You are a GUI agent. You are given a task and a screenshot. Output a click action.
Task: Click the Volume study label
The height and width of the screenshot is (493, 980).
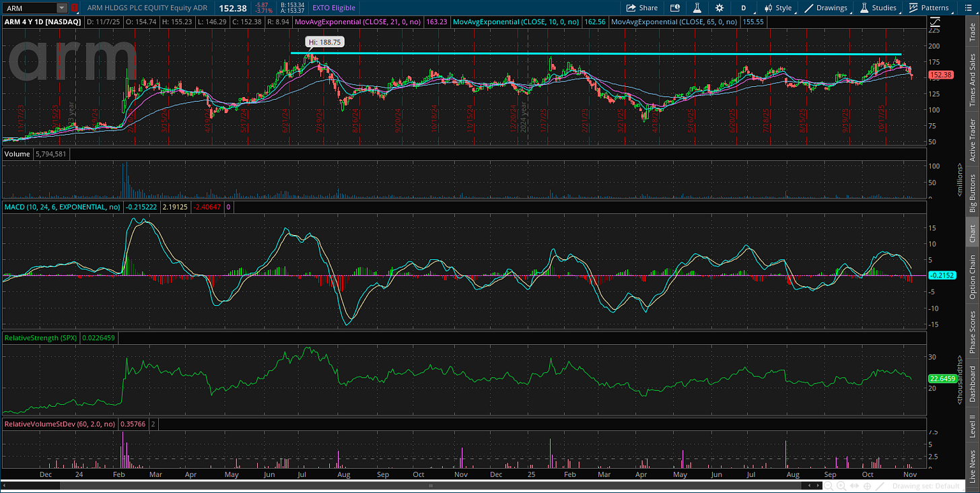coord(17,154)
